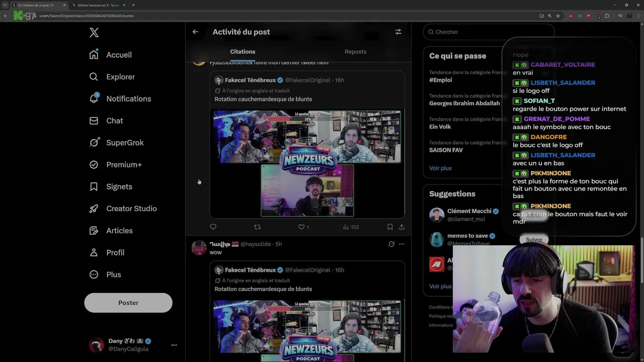Image resolution: width=644 pixels, height=362 pixels.
Task: Click the X logo in sidebar
Action: 94,33
